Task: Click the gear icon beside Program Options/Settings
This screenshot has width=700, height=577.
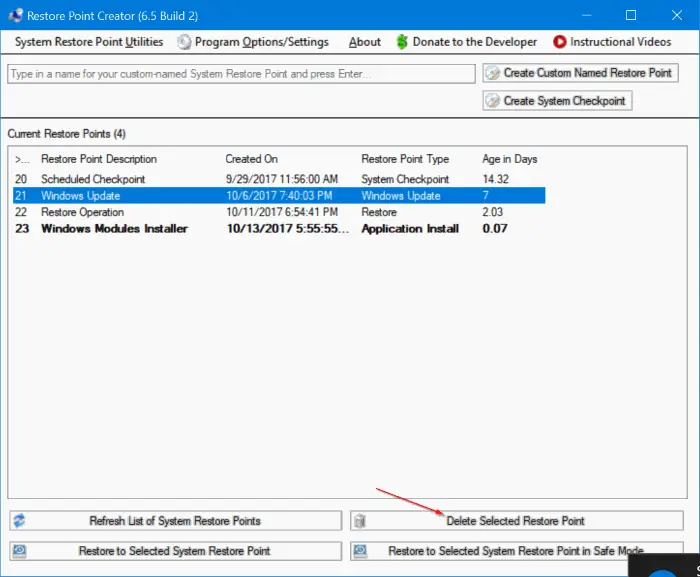Action: coord(183,42)
